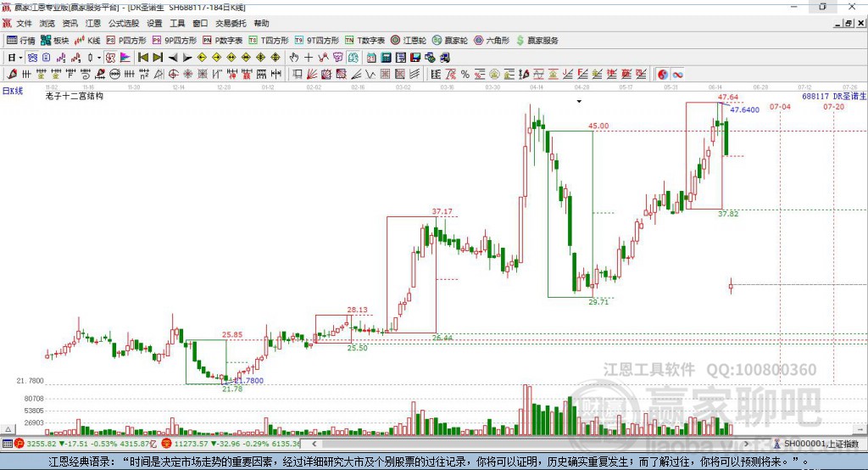868x470 pixels.
Task: Launch the 赢家轮 wheel tool
Action: [450, 41]
